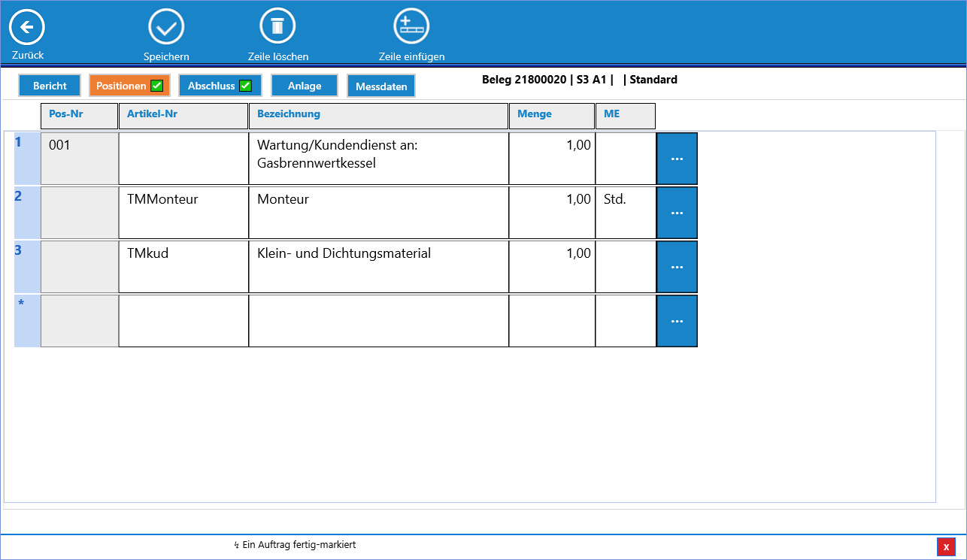Click the Zeile löschen trash icon
Screen dimensions: 967x560
click(277, 27)
